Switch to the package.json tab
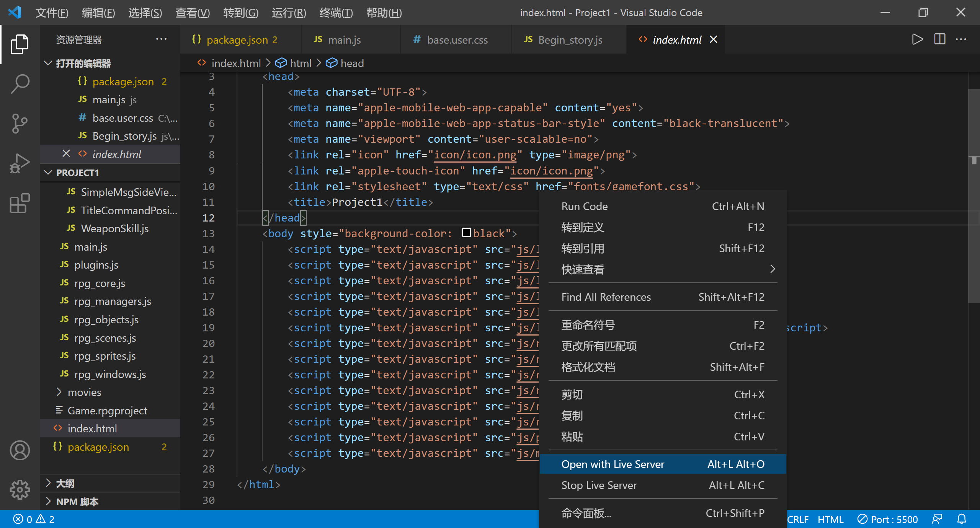 pyautogui.click(x=240, y=39)
